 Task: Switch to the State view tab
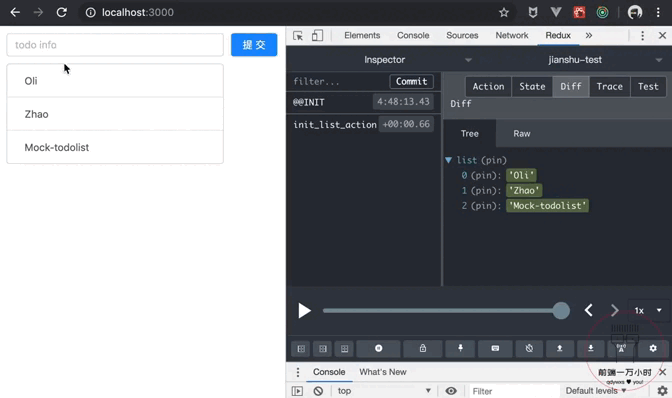(x=532, y=87)
